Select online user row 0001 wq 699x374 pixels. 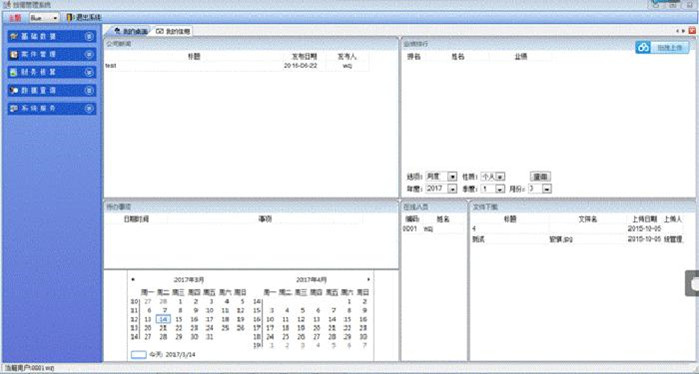(434, 229)
